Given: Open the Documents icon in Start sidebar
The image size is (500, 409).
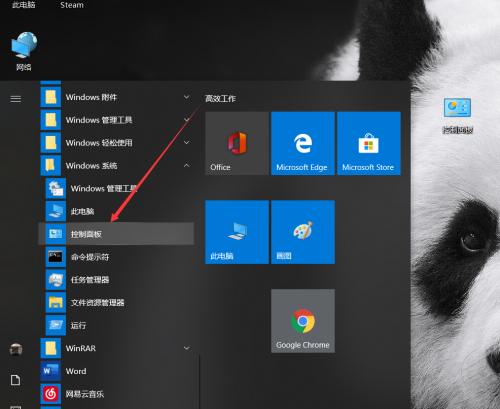Looking at the screenshot, I should [15, 380].
